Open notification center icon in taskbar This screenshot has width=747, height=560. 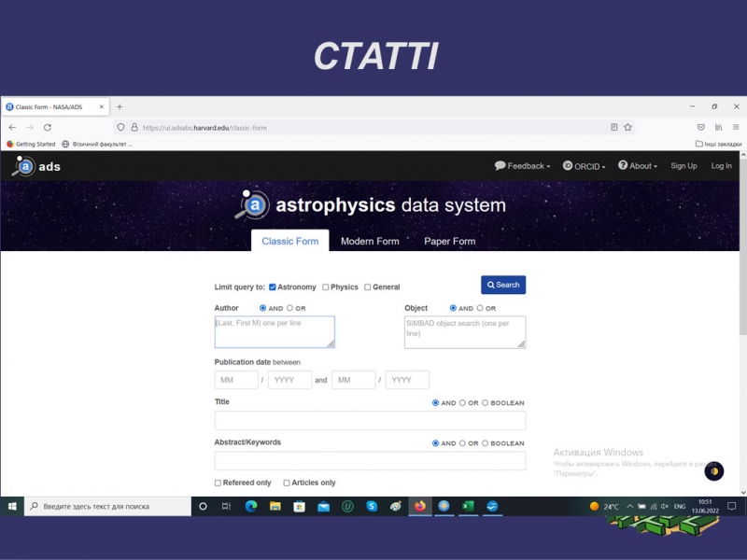pyautogui.click(x=732, y=506)
